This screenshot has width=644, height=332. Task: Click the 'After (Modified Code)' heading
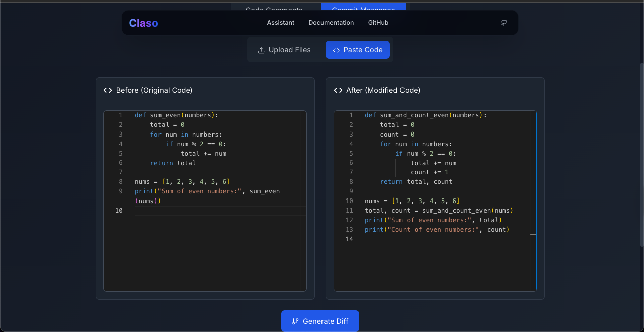coord(383,90)
